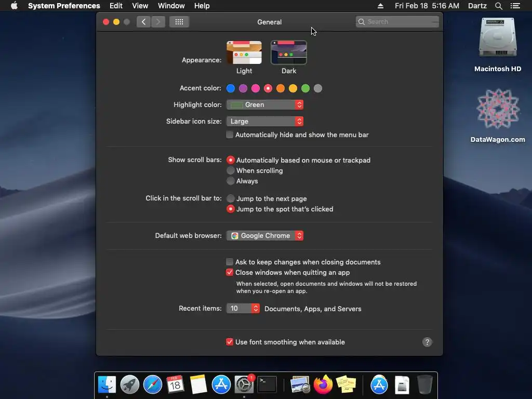Image resolution: width=532 pixels, height=399 pixels.
Task: Enable Ask to keep changes checkbox
Action: tap(230, 262)
